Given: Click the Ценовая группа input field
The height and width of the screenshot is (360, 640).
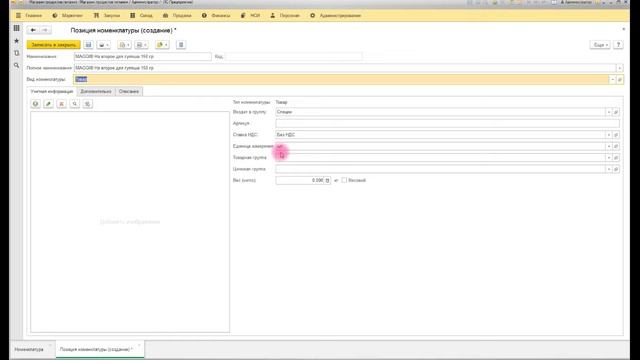Looking at the screenshot, I should click(x=440, y=169).
